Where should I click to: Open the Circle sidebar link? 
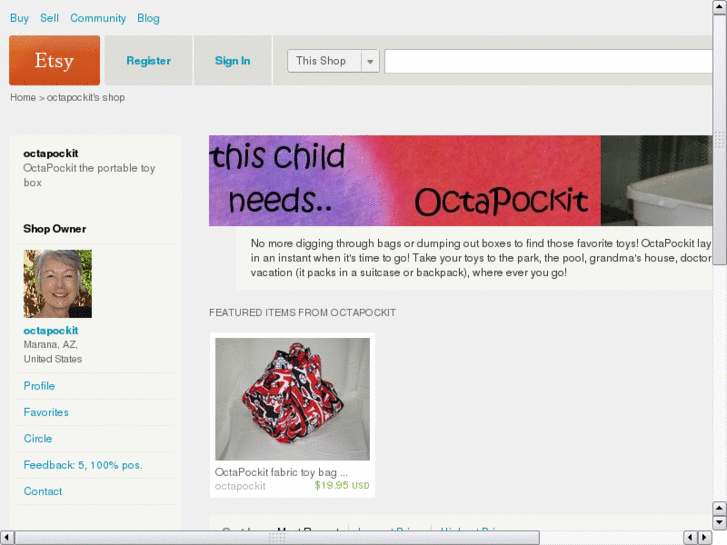point(38,439)
